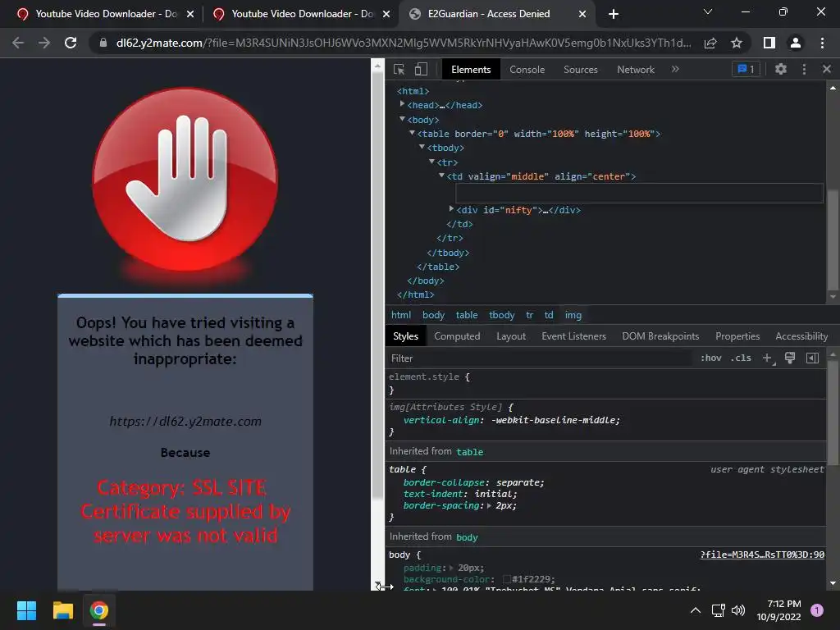Share this page icon
The width and height of the screenshot is (840, 630).
[x=710, y=43]
